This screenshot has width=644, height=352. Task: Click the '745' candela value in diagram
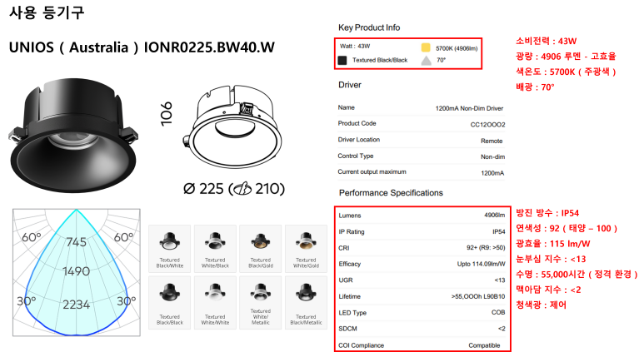click(77, 242)
